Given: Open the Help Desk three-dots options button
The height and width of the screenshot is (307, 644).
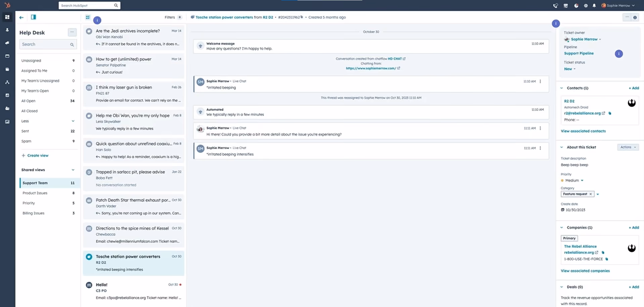Looking at the screenshot, I should [x=72, y=32].
